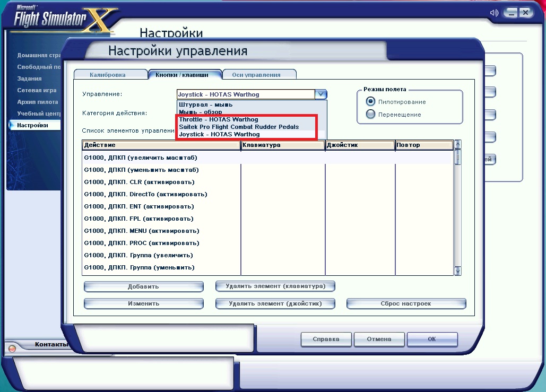This screenshot has height=392, width=546.
Task: Click the actions list scrollbar thumb
Action: [458, 156]
